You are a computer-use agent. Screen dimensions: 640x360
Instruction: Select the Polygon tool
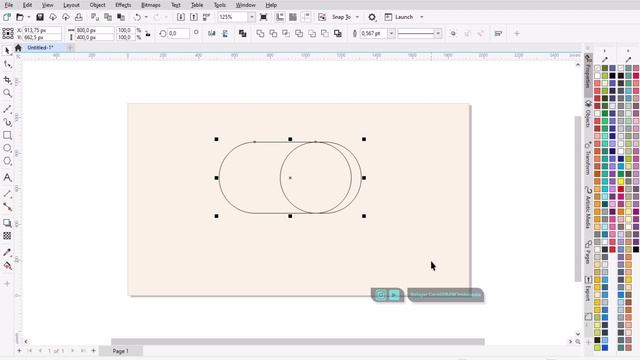pos(7,161)
